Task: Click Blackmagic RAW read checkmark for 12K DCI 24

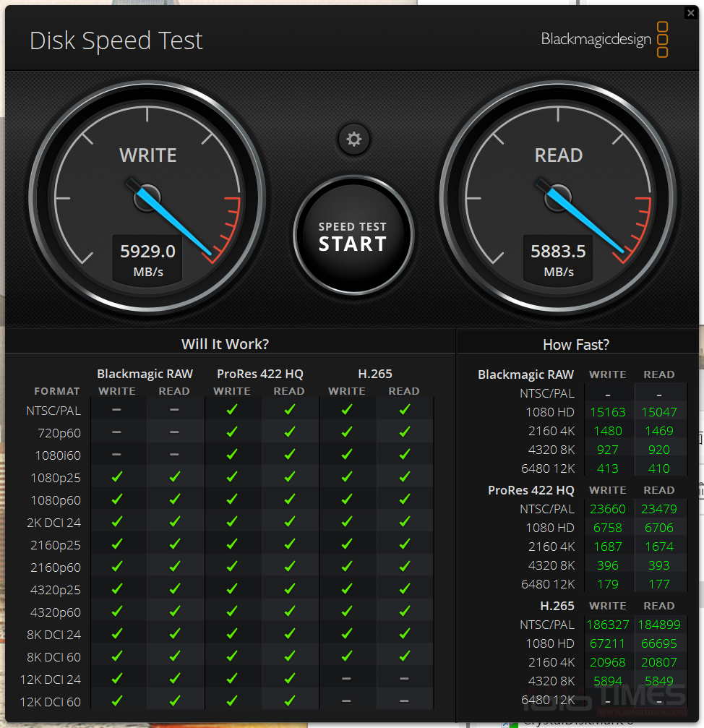Action: [174, 678]
